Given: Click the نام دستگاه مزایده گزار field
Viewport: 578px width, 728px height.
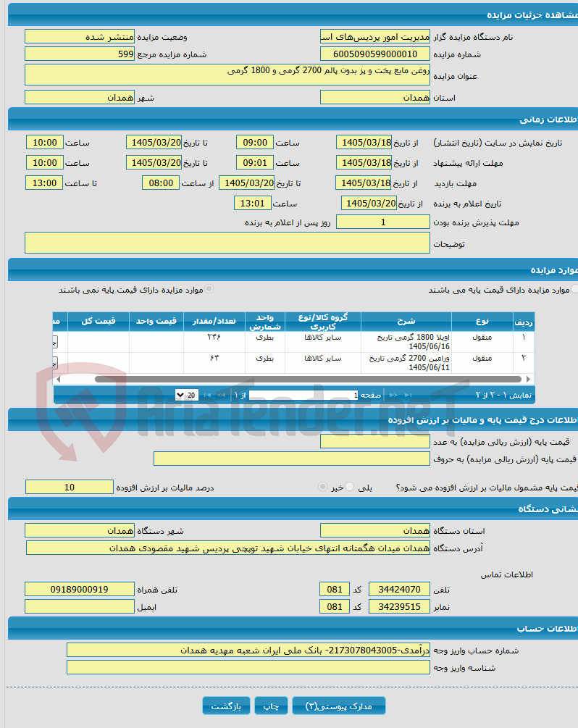Looking at the screenshot, I should coord(375,37).
